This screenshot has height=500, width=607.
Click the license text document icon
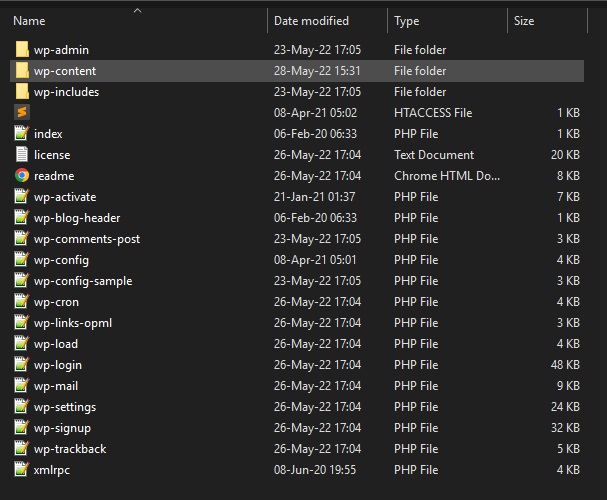pos(22,155)
